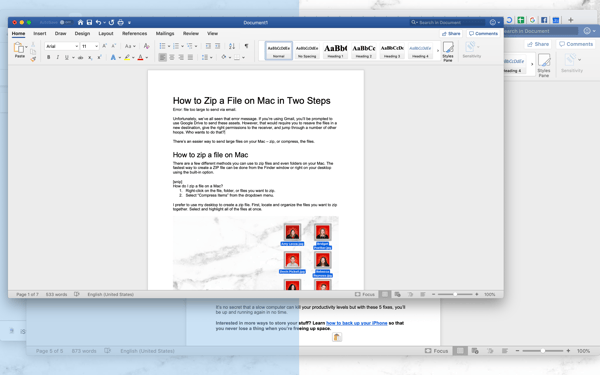This screenshot has height=375, width=600.
Task: Toggle bold formatting in ribbon
Action: tap(49, 57)
